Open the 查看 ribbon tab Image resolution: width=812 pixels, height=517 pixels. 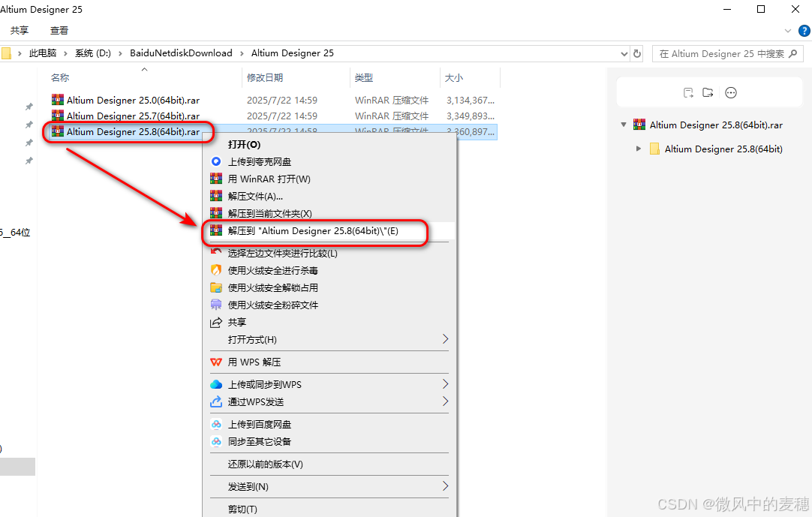(x=59, y=31)
